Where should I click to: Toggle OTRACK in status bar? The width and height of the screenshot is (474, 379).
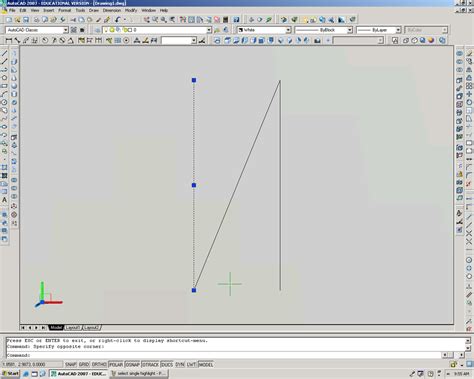coord(150,365)
